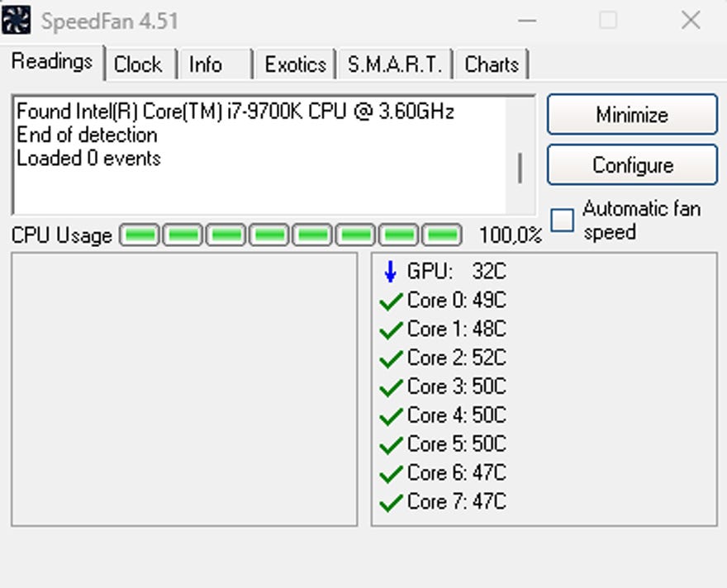Open the Configure dialog

(632, 165)
